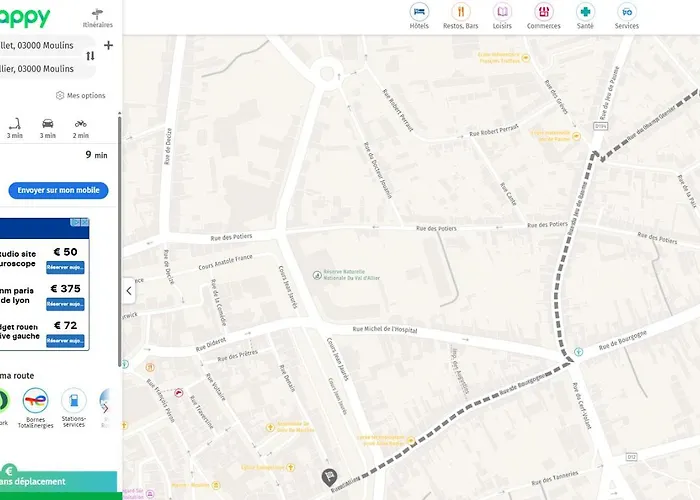Image resolution: width=700 pixels, height=500 pixels.
Task: Click Réserver button for €375 offer
Action: point(65,303)
